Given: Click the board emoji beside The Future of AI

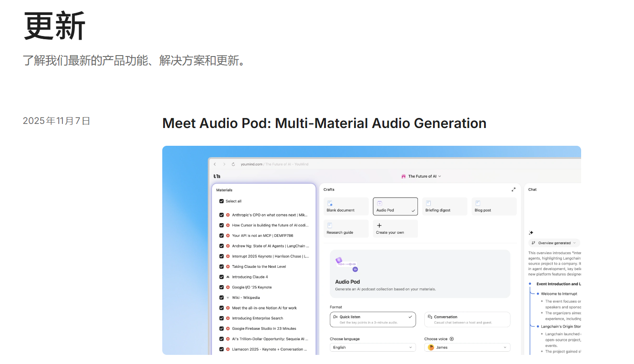Looking at the screenshot, I should tap(403, 176).
